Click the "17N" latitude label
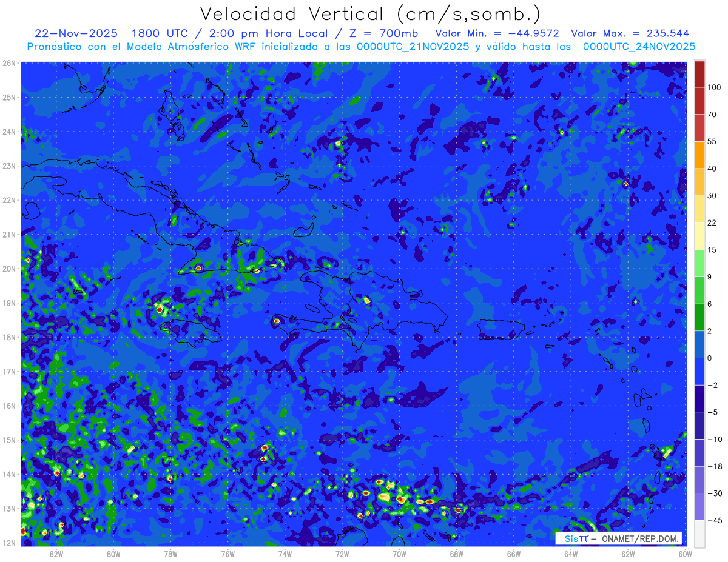 coord(10,371)
